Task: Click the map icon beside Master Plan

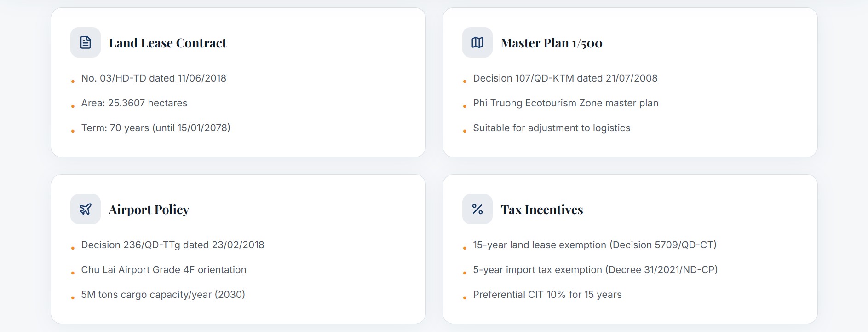Action: pos(477,42)
